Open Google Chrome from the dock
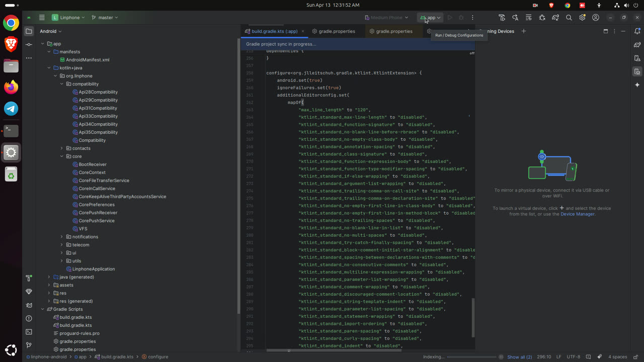The height and width of the screenshot is (362, 644). [x=11, y=23]
